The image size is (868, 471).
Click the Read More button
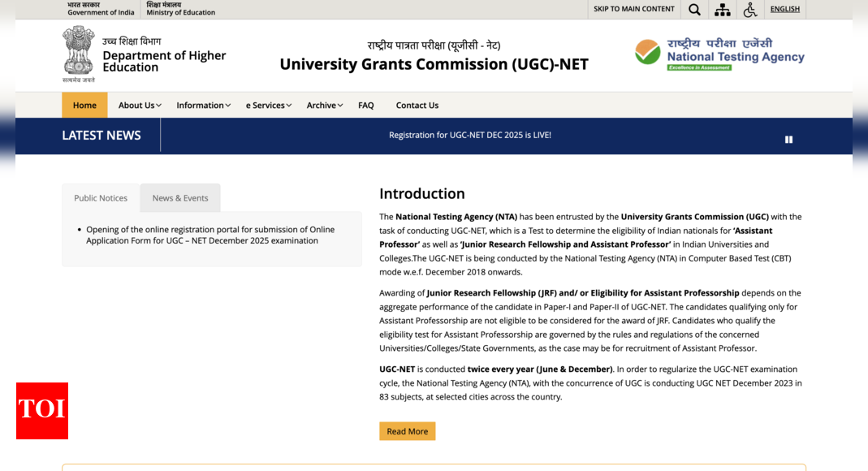407,431
